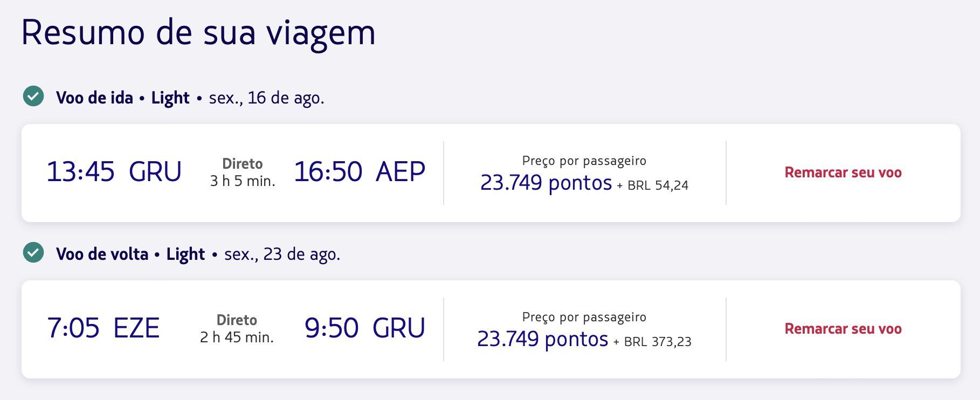Click Remarcar seu voo for return flight

coord(843,329)
